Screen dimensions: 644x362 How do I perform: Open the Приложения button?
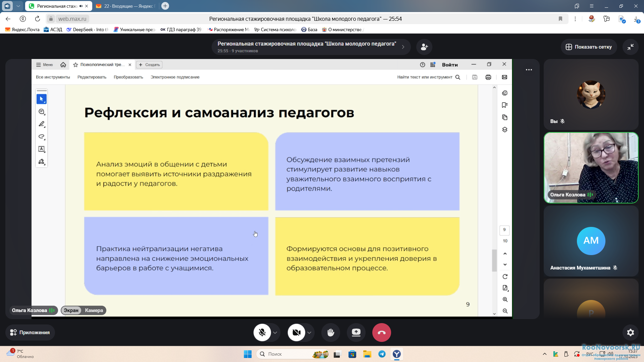coord(30,333)
